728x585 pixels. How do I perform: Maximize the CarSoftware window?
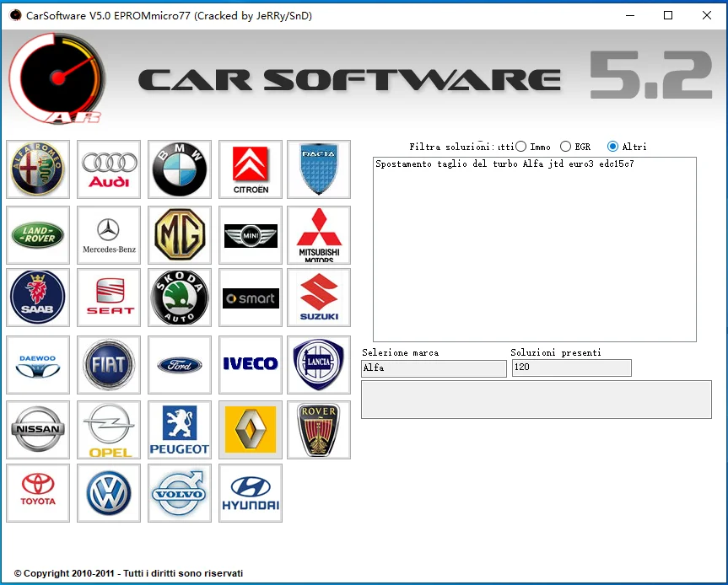668,15
